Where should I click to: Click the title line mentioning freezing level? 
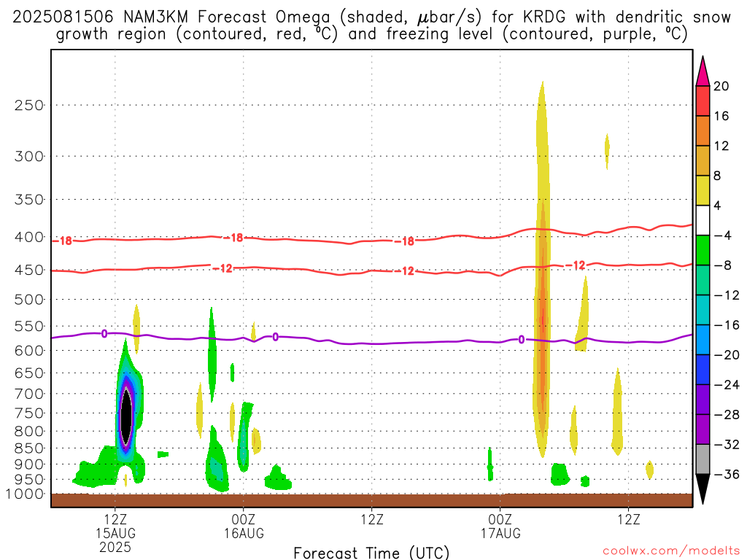click(x=371, y=34)
